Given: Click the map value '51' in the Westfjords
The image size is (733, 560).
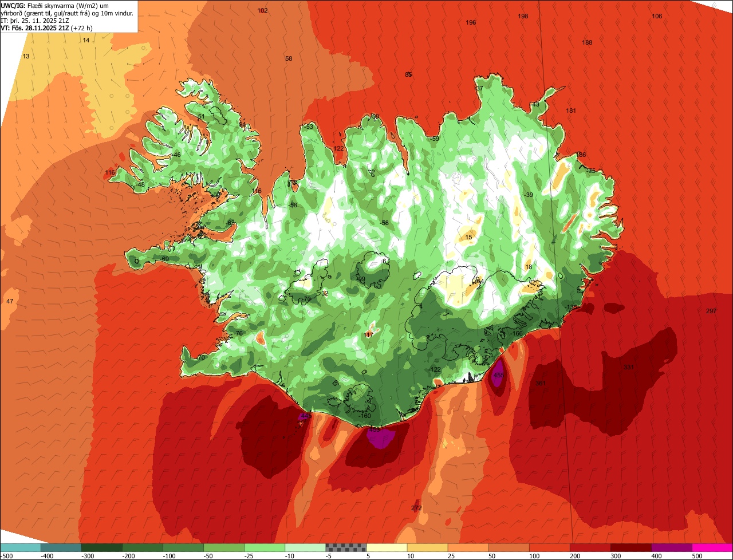Looking at the screenshot, I should click(x=201, y=116).
